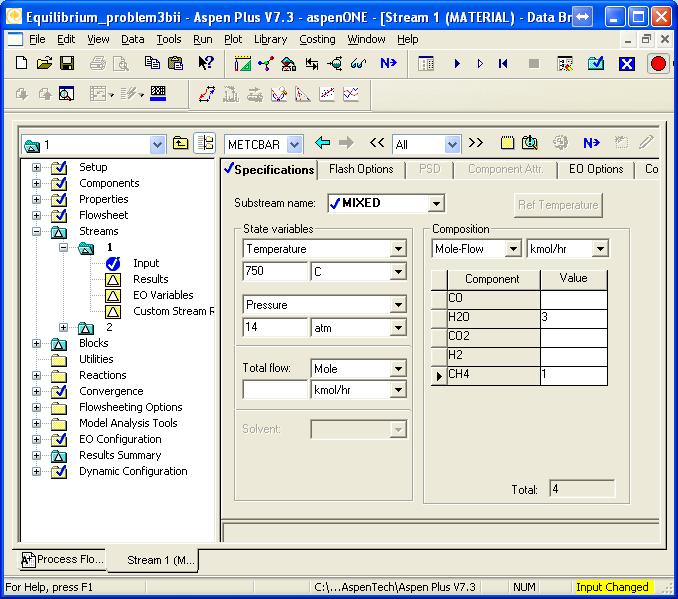Click the Data Browser Next (N>) icon

[x=591, y=143]
